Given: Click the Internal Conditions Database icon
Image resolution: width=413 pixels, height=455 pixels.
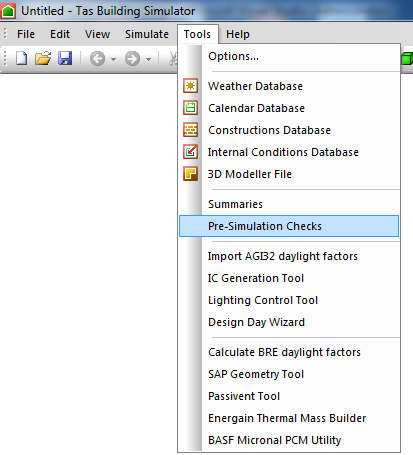Looking at the screenshot, I should 190,152.
